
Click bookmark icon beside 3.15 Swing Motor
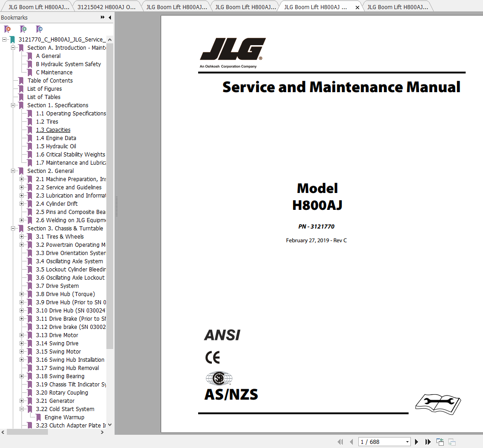tap(30, 352)
